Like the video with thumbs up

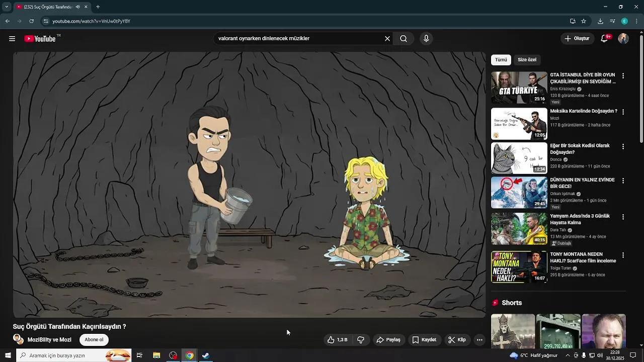(x=338, y=340)
